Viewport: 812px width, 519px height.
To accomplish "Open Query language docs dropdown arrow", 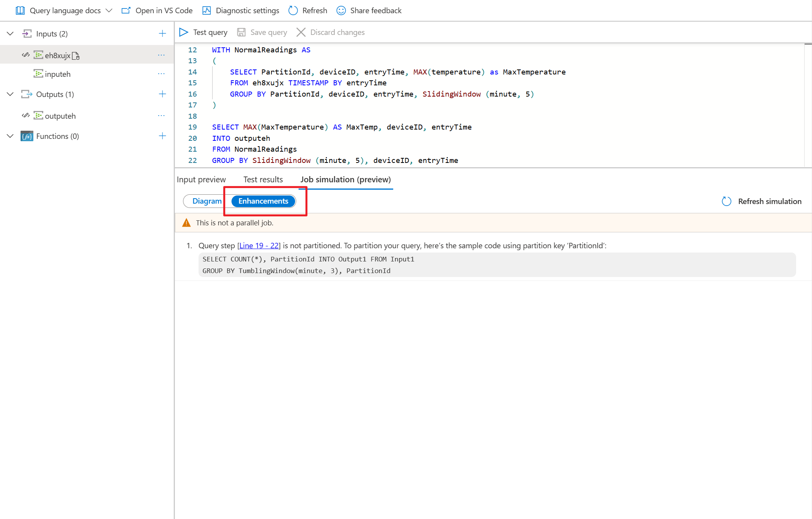I will (x=109, y=10).
